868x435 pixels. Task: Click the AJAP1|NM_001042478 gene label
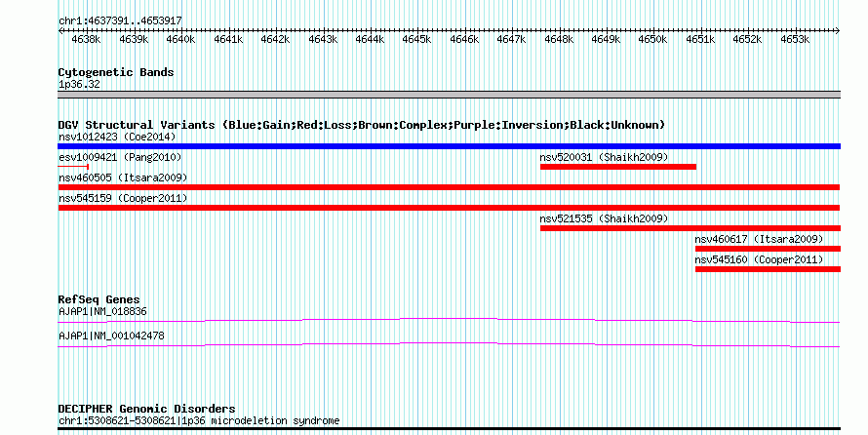tap(111, 336)
